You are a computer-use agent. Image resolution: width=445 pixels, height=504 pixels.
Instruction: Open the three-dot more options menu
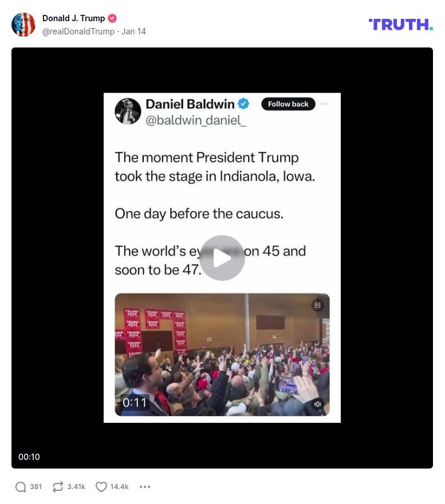(145, 487)
